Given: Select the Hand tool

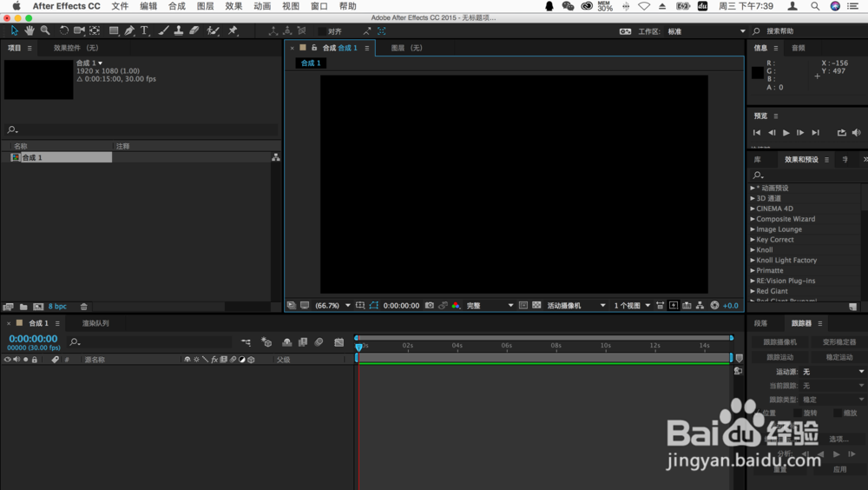Looking at the screenshot, I should (30, 30).
